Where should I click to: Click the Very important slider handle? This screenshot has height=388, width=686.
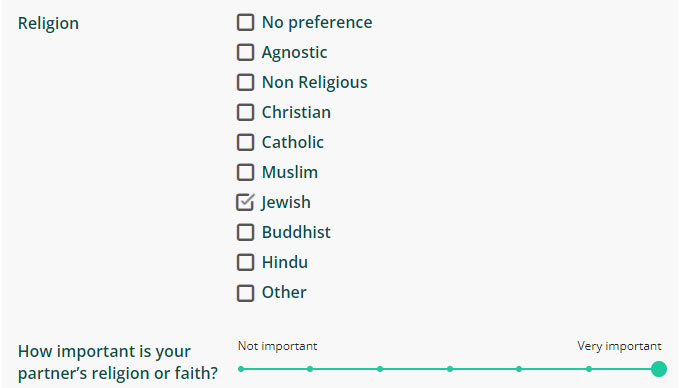point(658,369)
